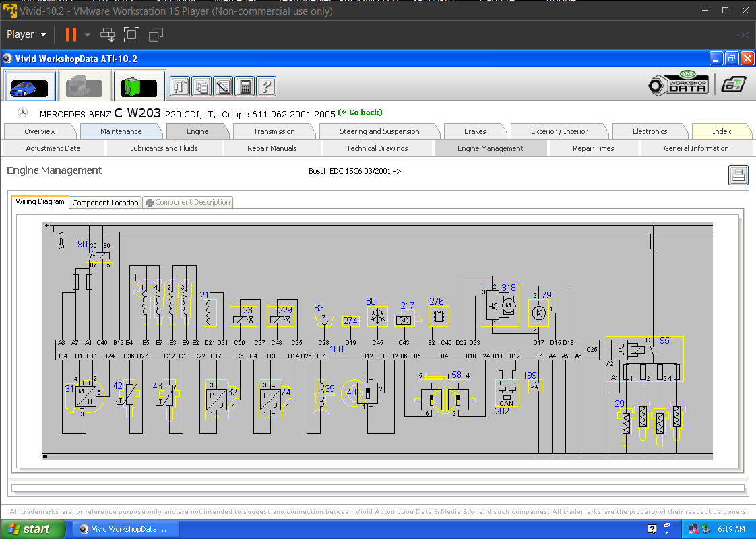Screen dimensions: 756x539
Task: Open the power options dropdown arrow
Action: [x=88, y=35]
